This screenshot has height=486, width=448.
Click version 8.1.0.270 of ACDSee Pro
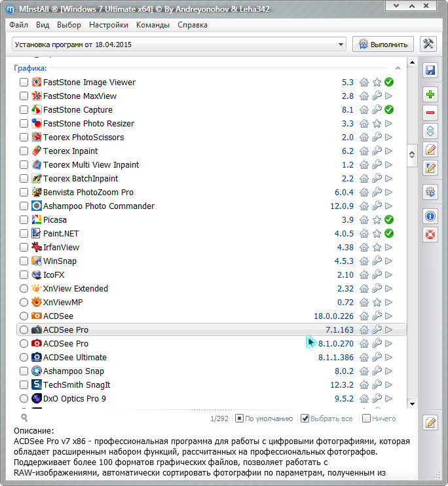[336, 343]
